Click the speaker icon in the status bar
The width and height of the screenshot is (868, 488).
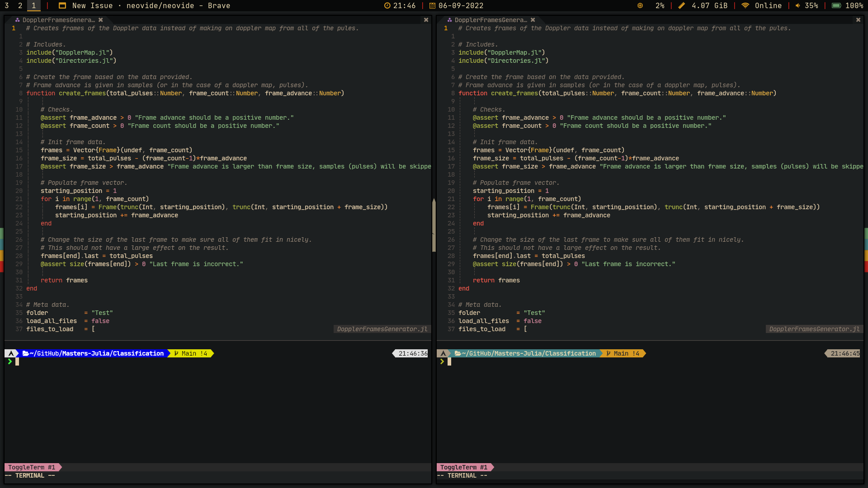click(797, 6)
